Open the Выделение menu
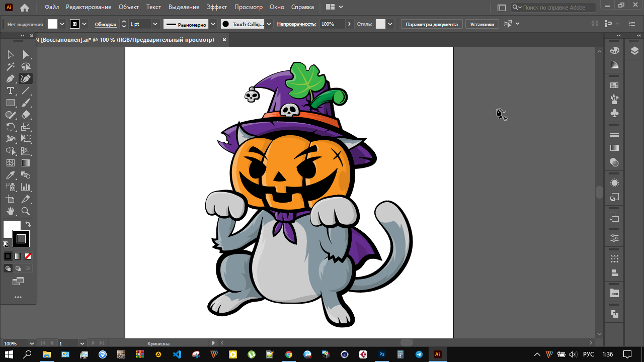Viewport: 644px width, 362px height. pos(184,7)
